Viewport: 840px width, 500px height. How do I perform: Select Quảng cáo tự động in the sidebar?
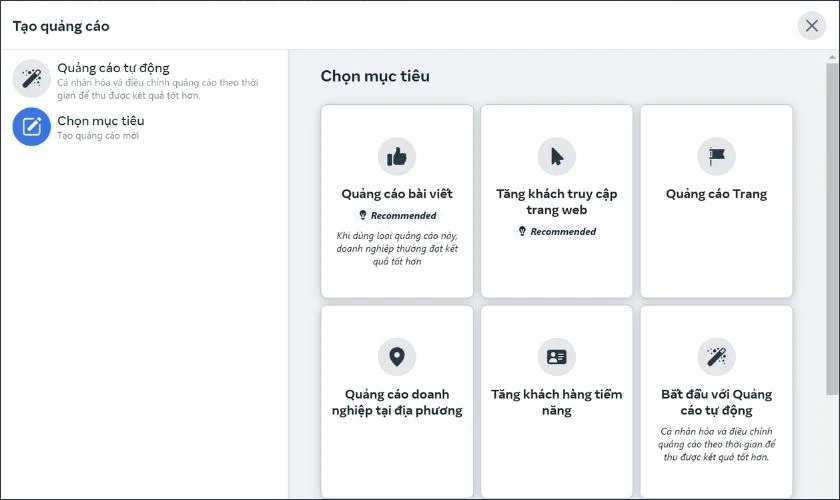144,79
